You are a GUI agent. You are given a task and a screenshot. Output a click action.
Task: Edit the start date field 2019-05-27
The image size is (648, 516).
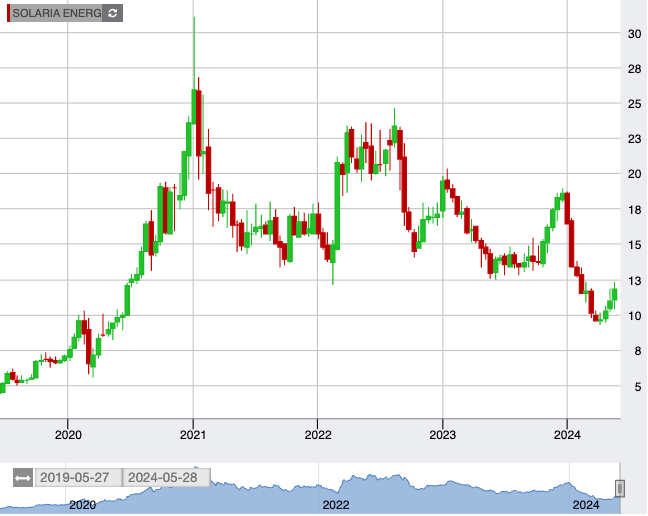[x=79, y=478]
